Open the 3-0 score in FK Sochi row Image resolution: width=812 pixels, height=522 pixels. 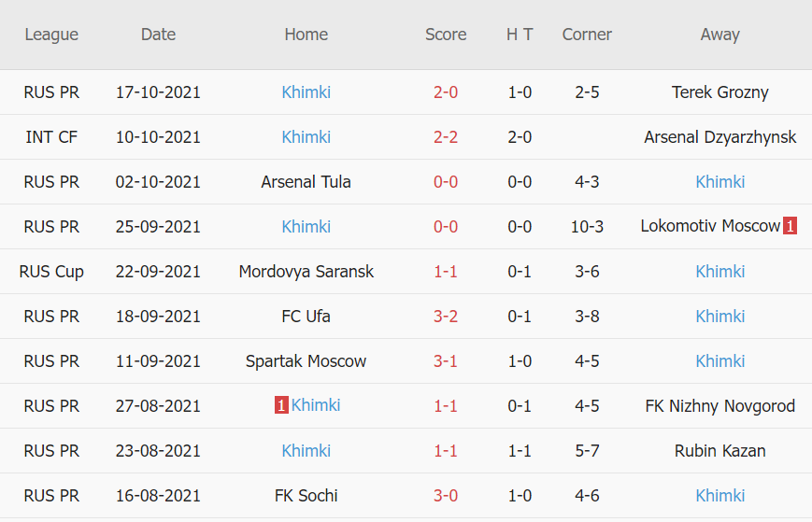[x=446, y=496]
